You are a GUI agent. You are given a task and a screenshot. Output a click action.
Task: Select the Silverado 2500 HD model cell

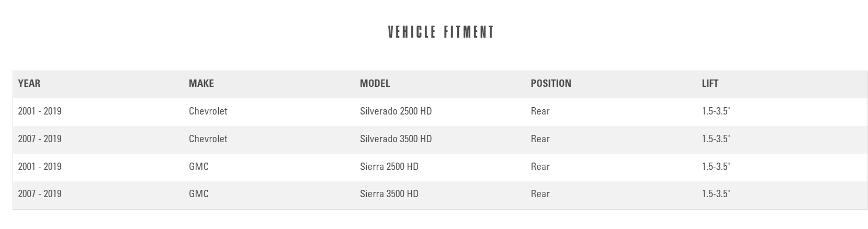pos(396,111)
